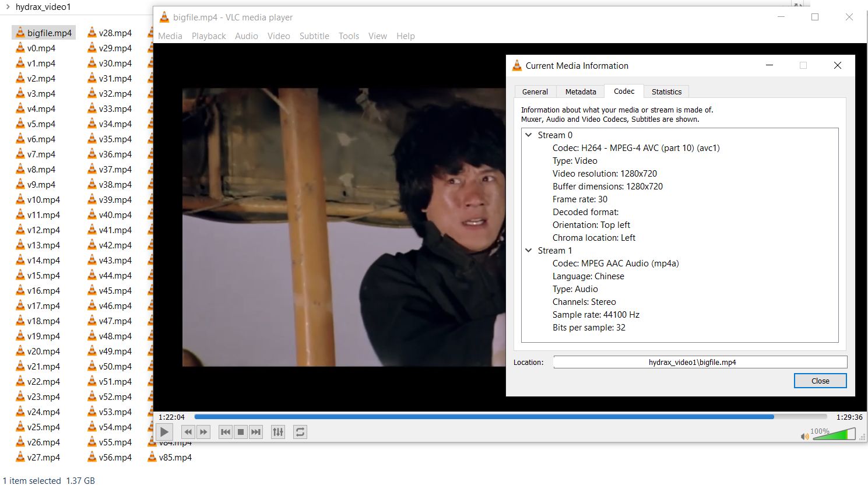Select the Codec: MPEG AAC Audio row
Screen dimensions: 868x492
point(616,263)
